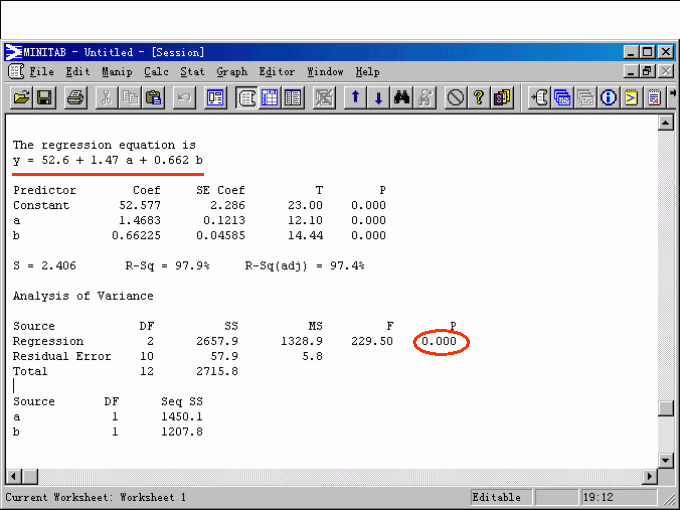Print the session using the printer icon
Viewport: 680px width, 510px height.
pyautogui.click(x=76, y=98)
